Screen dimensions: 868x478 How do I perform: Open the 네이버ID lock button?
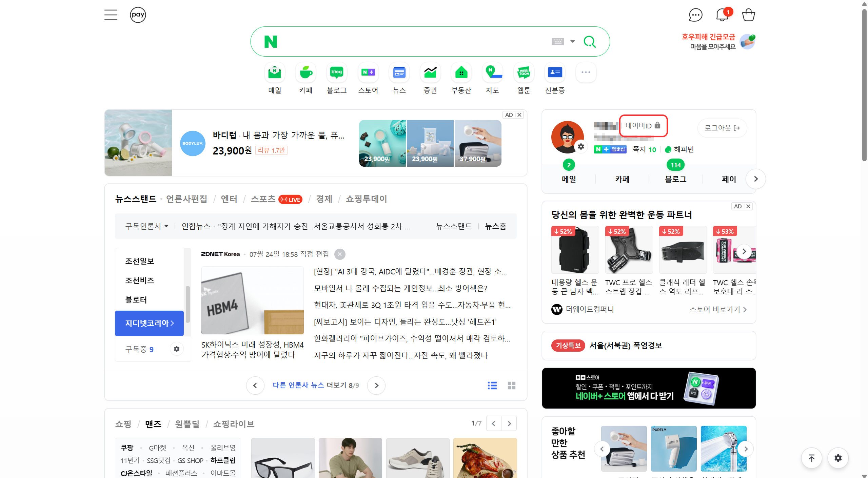pyautogui.click(x=643, y=126)
